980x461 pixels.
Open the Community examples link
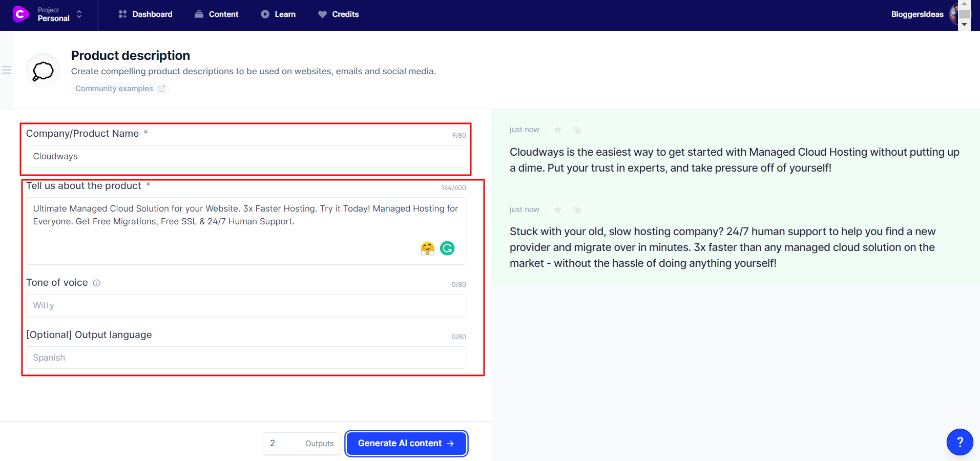click(x=120, y=89)
